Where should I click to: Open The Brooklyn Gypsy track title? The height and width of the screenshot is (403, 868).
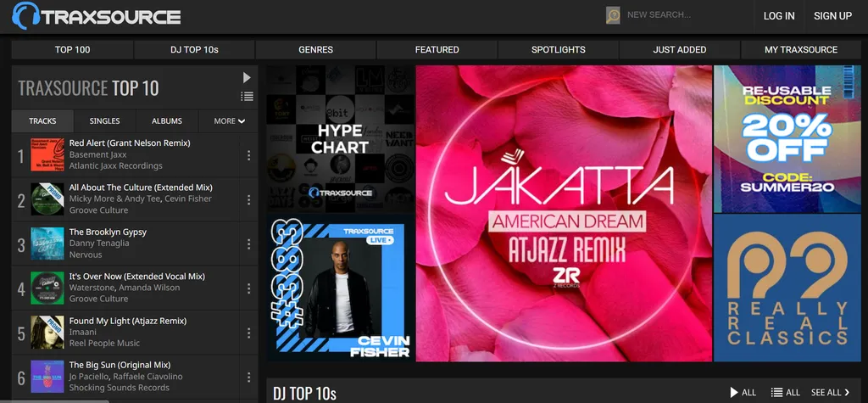coord(108,232)
